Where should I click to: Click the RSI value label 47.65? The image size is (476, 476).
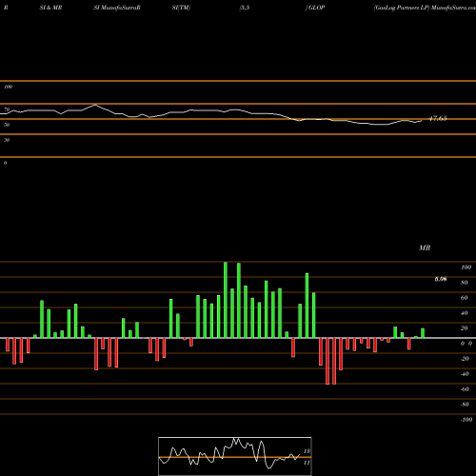pyautogui.click(x=438, y=118)
